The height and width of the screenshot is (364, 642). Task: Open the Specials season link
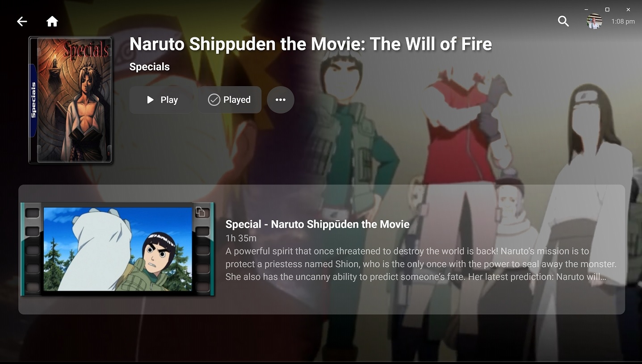tap(150, 67)
